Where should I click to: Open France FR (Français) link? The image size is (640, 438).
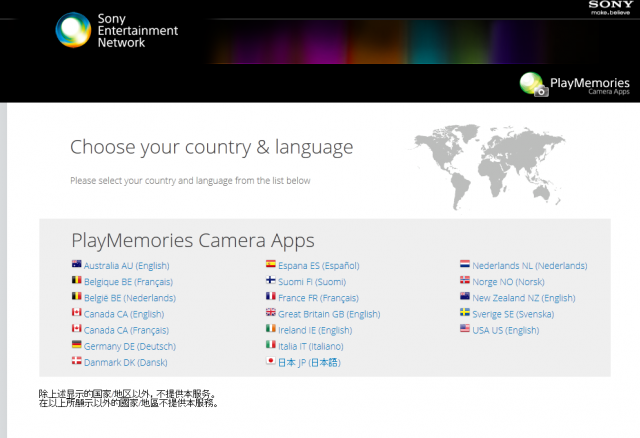[x=318, y=298]
